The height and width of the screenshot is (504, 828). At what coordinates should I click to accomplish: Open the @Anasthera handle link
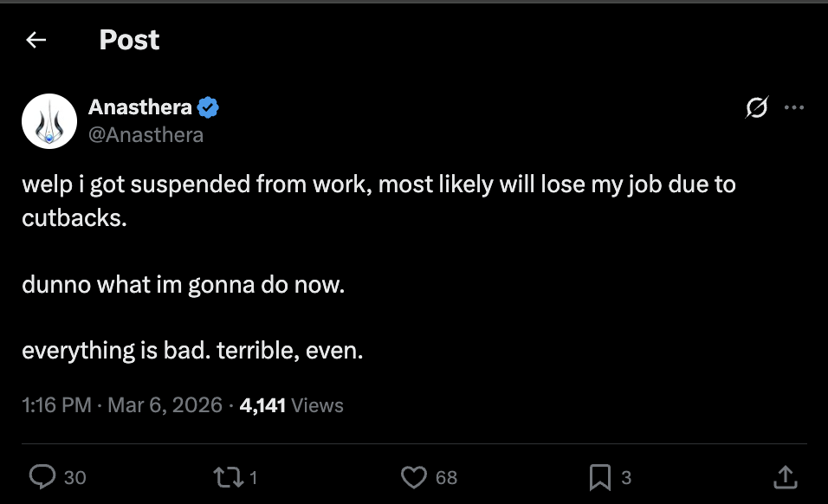point(146,135)
